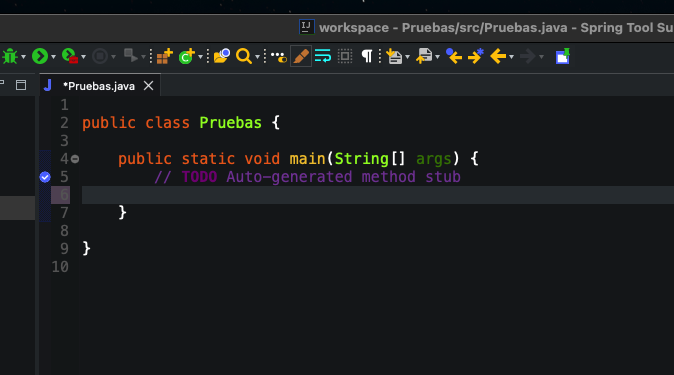Click the Last Edit Location icon

pos(454,56)
